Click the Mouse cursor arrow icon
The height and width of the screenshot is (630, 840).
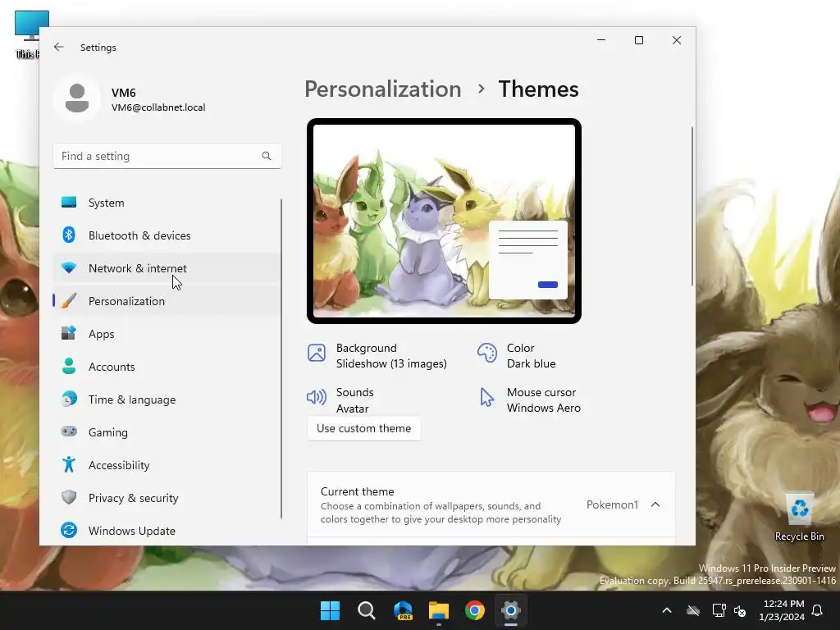coord(486,397)
